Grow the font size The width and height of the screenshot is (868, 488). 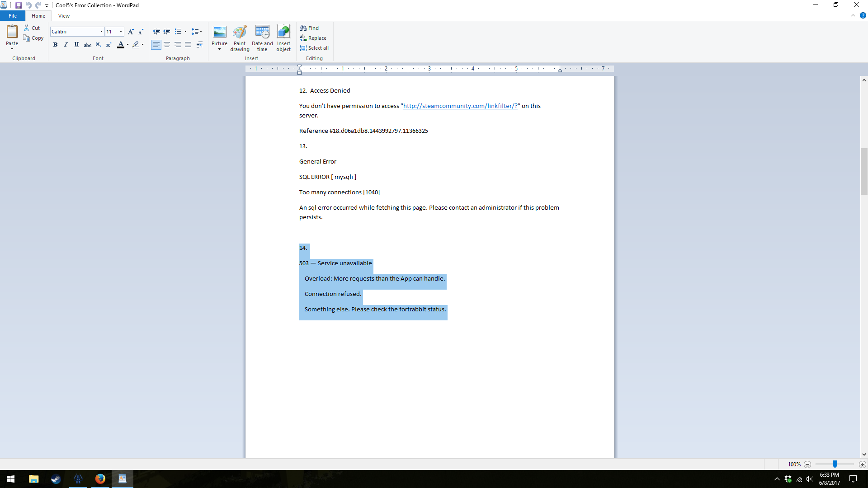click(131, 32)
